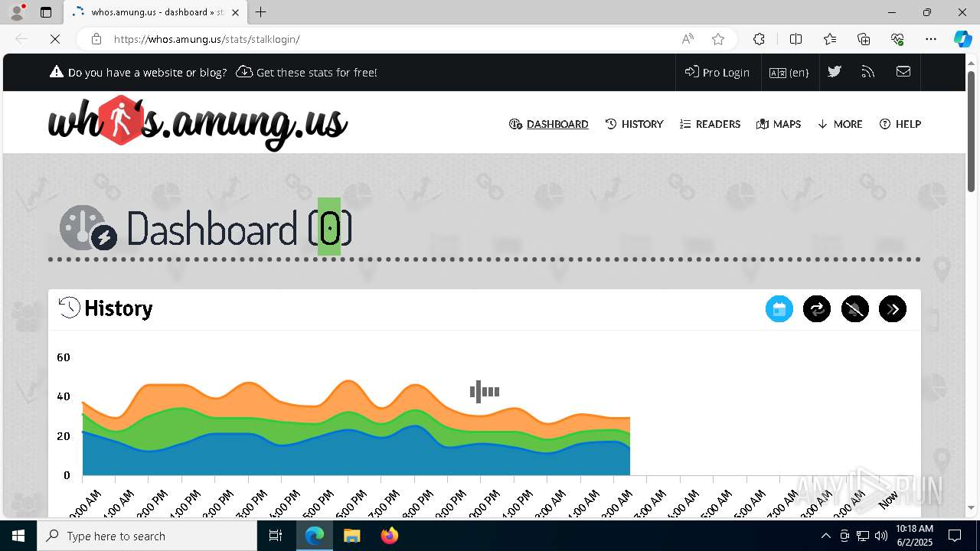Select the whos.amung.us dashboard tab
980x551 pixels.
156,12
